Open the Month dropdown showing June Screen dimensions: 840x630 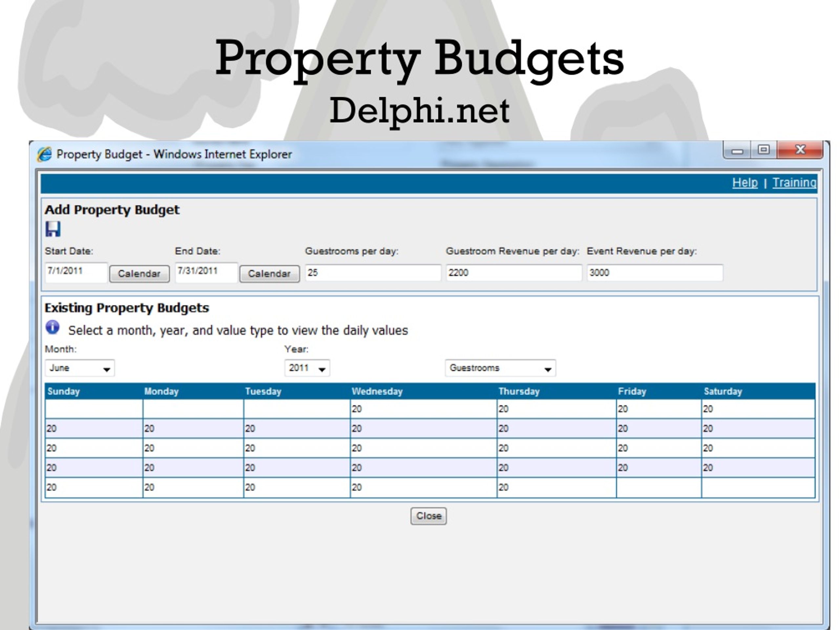(80, 368)
